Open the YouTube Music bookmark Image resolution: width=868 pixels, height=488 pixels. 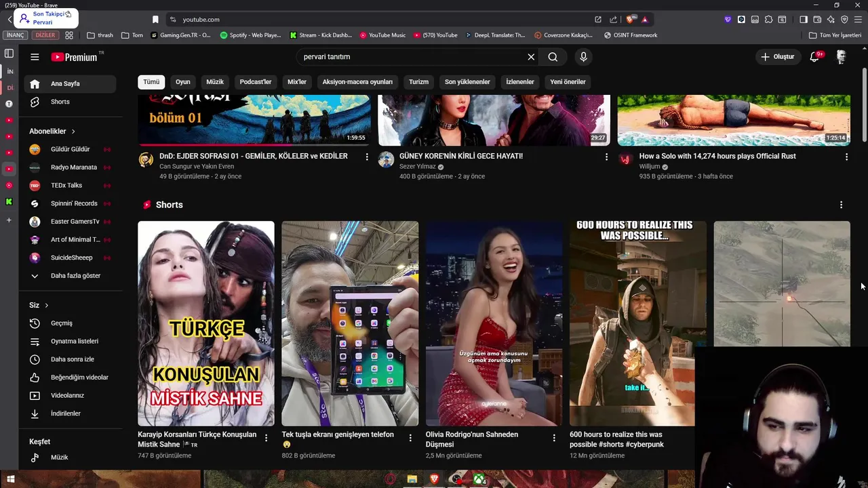coord(383,35)
